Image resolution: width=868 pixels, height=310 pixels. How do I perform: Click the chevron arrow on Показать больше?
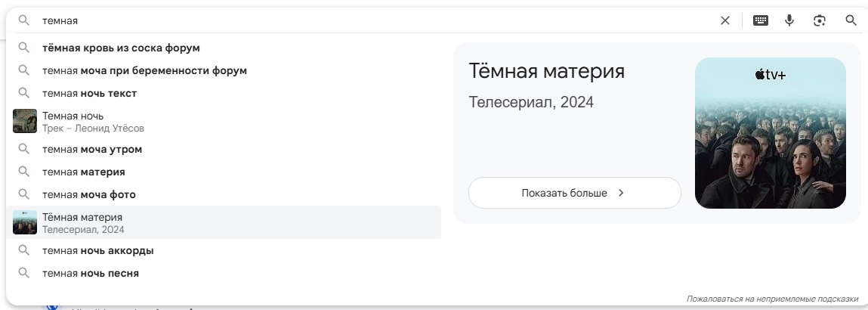click(621, 193)
